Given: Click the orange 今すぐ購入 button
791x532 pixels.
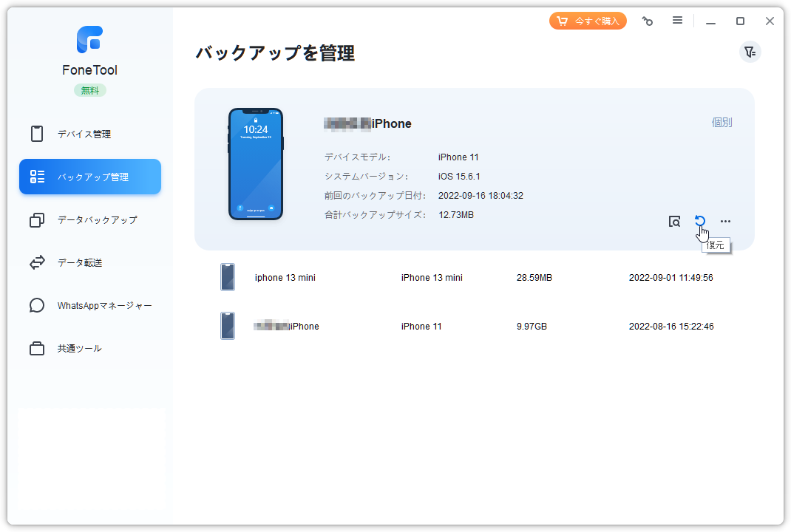Looking at the screenshot, I should pos(588,21).
